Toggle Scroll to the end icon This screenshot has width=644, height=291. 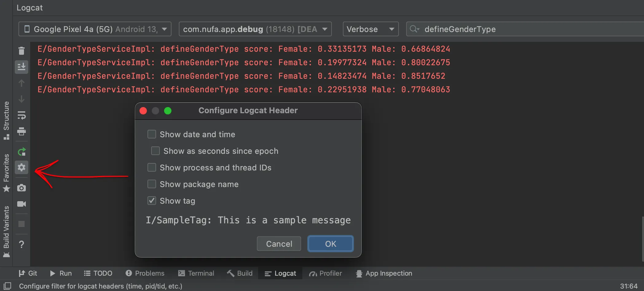pos(21,67)
